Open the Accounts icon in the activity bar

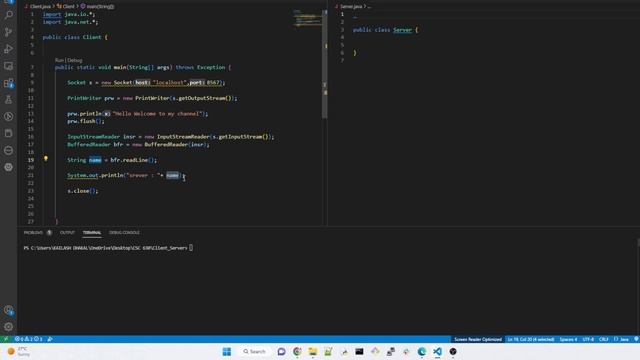point(8,310)
